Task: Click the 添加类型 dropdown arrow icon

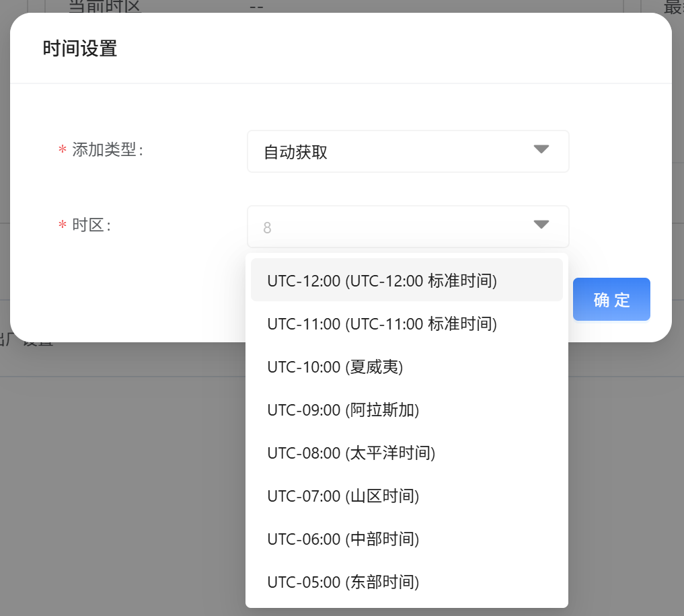Action: click(541, 149)
